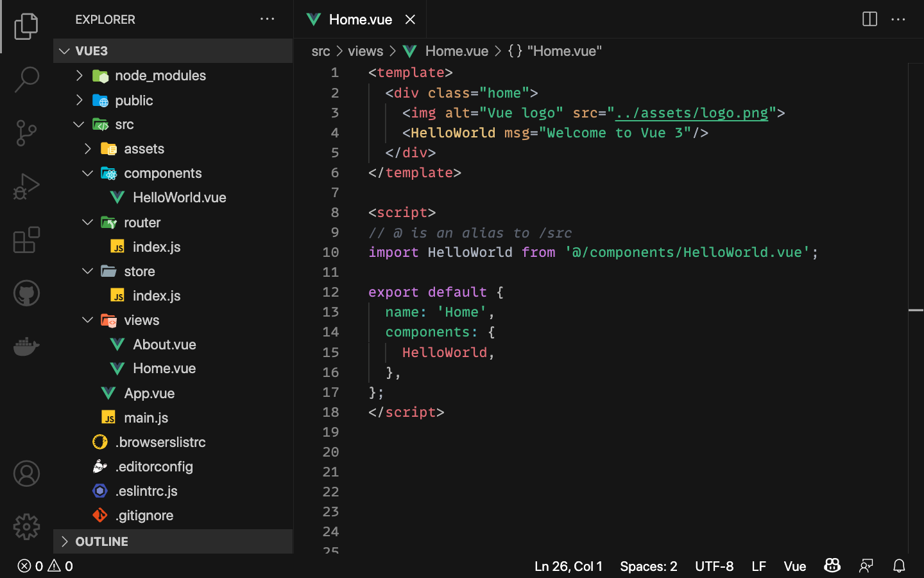Viewport: 924px width, 578px height.
Task: Open the Source Control view
Action: tap(26, 132)
